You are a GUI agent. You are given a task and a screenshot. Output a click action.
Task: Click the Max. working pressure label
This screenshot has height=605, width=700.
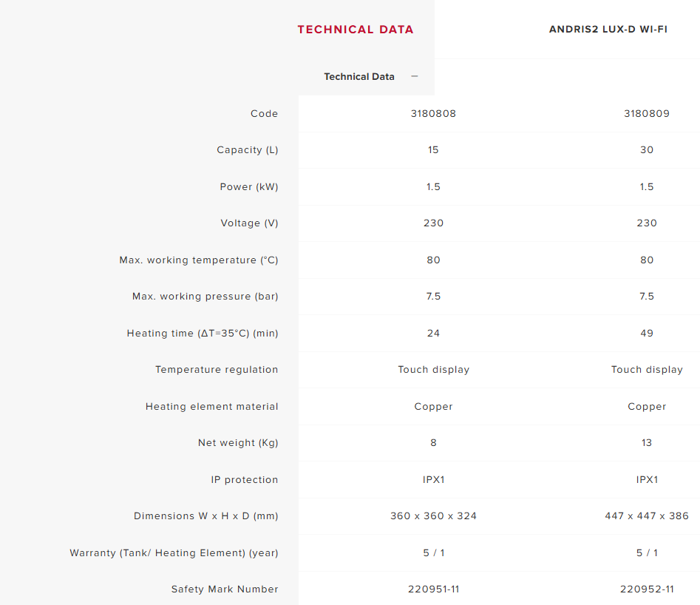pyautogui.click(x=205, y=297)
